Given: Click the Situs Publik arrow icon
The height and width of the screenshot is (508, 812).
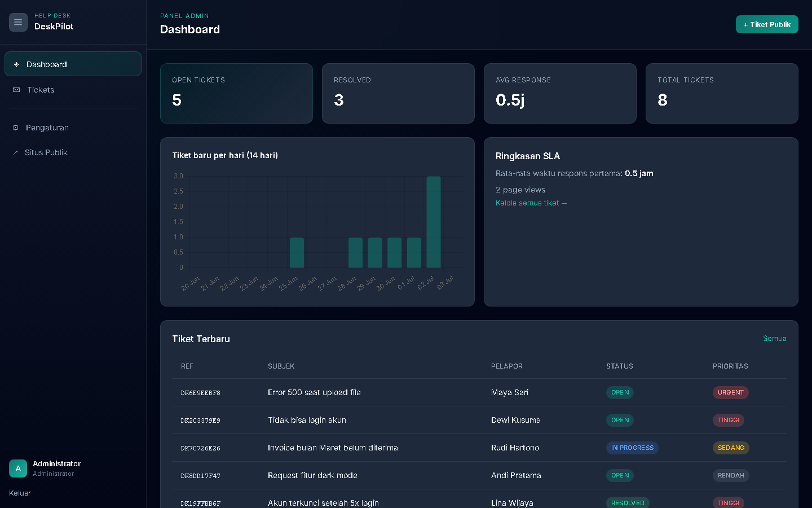Looking at the screenshot, I should (16, 152).
